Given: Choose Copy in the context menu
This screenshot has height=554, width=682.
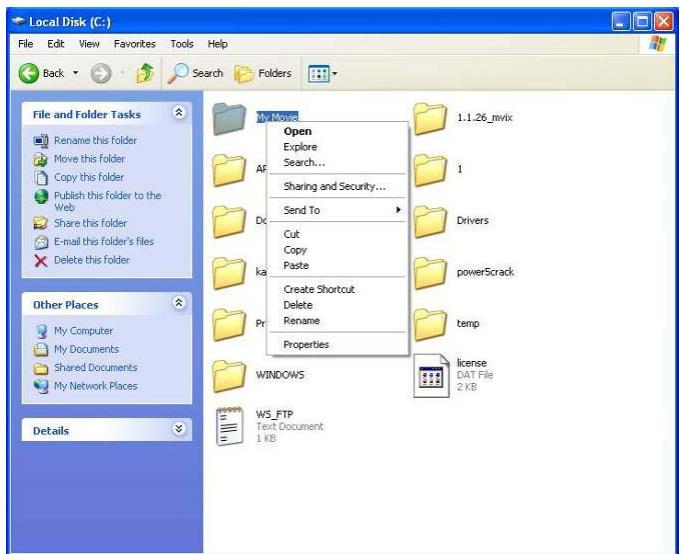Looking at the screenshot, I should coord(338,250).
